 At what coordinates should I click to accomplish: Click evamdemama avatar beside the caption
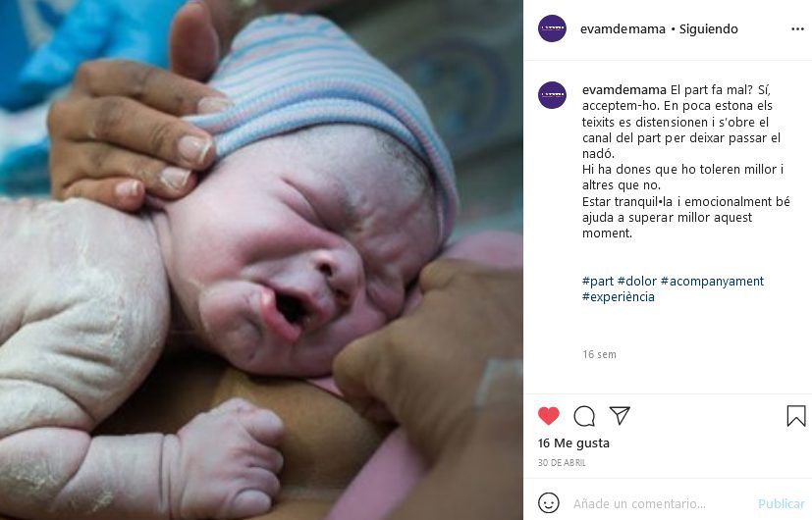tap(552, 95)
